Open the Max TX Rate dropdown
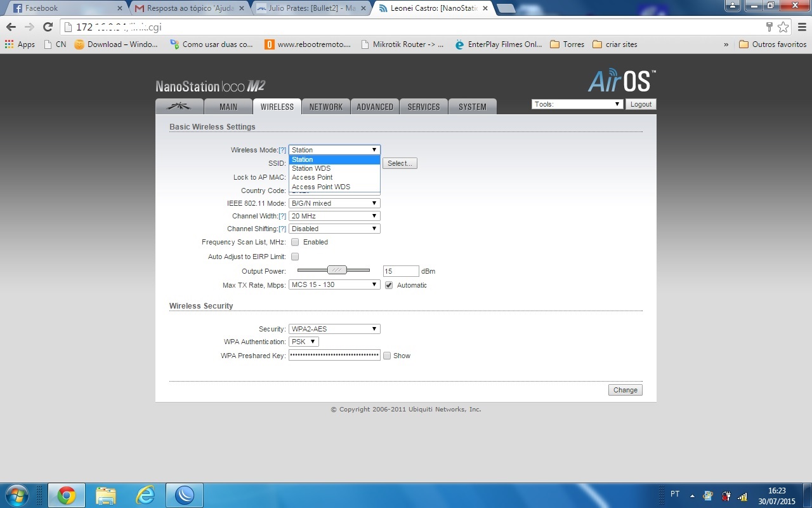This screenshot has width=812, height=508. coord(334,284)
